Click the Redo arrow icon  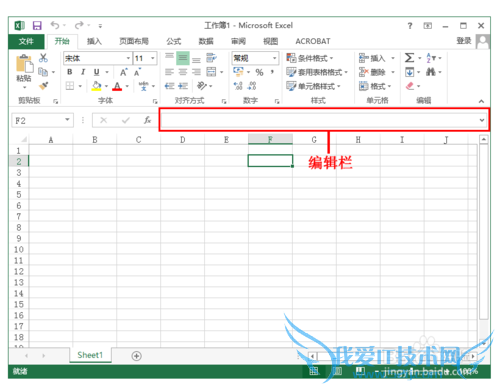click(79, 25)
